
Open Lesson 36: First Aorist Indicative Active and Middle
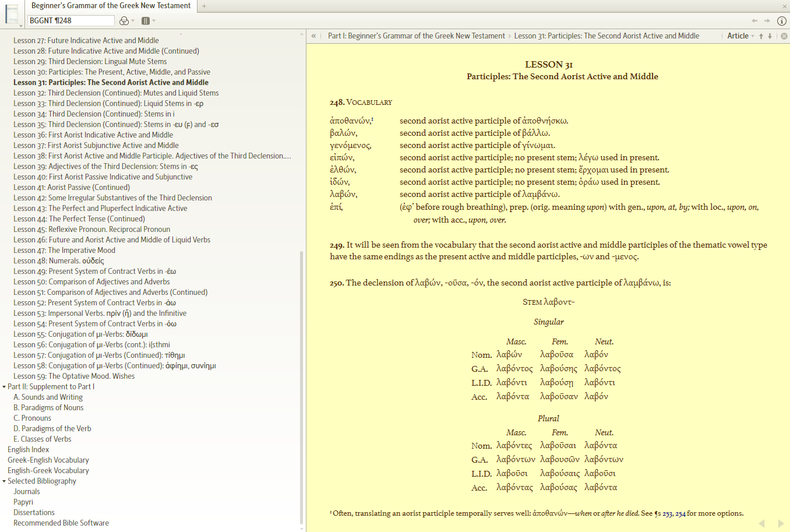(x=93, y=135)
